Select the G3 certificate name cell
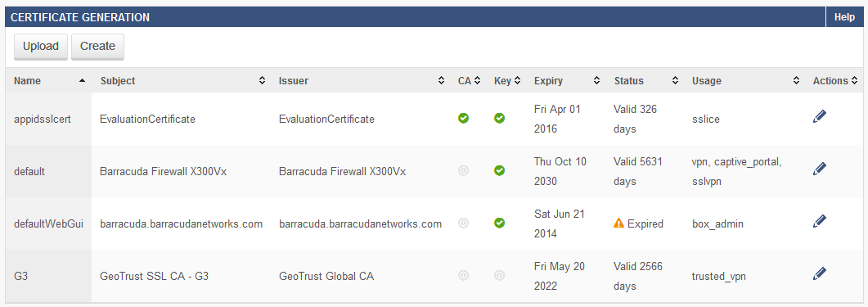This screenshot has width=868, height=307. (49, 275)
